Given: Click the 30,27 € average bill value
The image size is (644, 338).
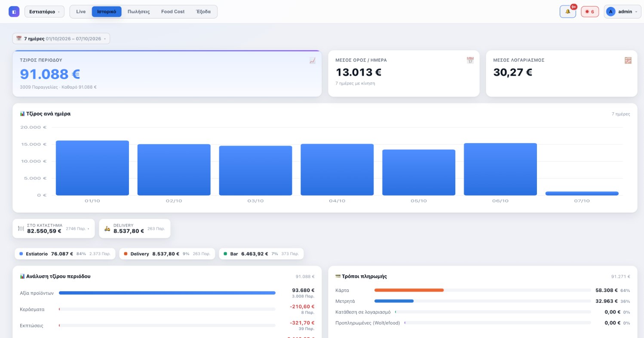Looking at the screenshot, I should pyautogui.click(x=513, y=72).
